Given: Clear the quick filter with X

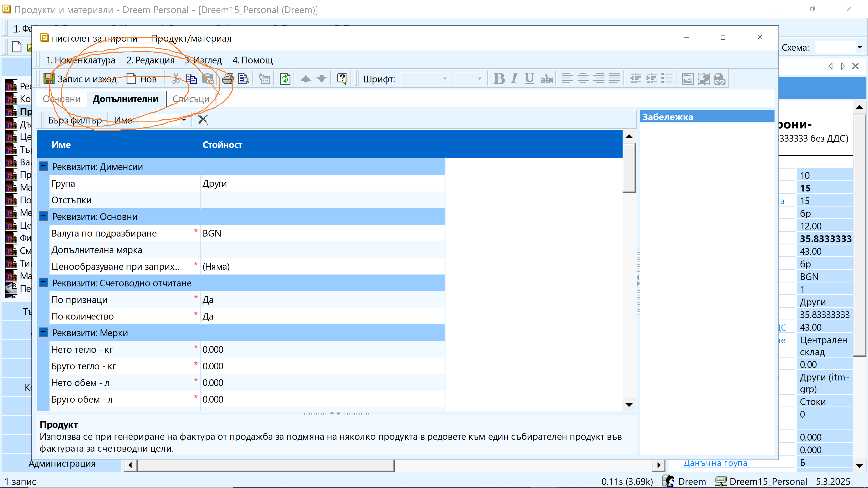Looking at the screenshot, I should (203, 120).
